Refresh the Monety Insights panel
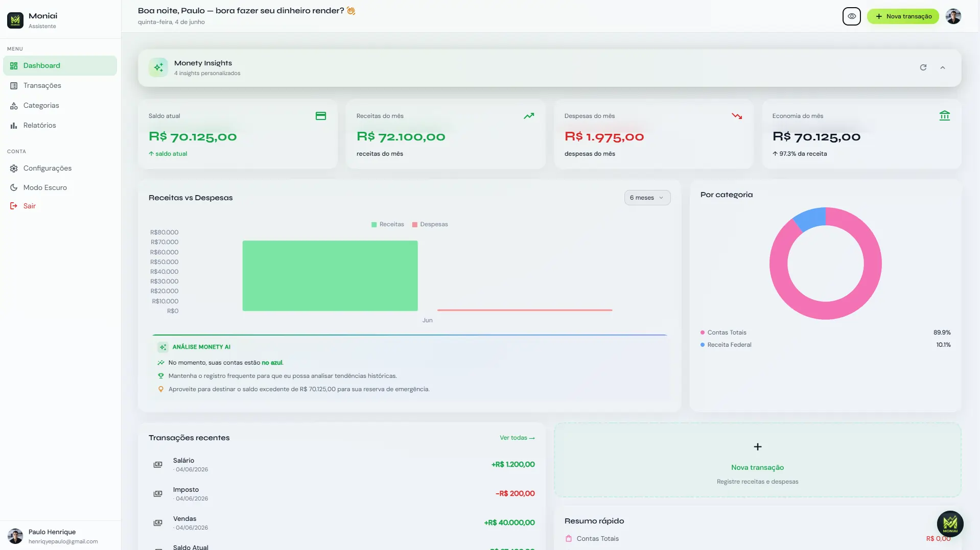The width and height of the screenshot is (980, 550). [923, 67]
